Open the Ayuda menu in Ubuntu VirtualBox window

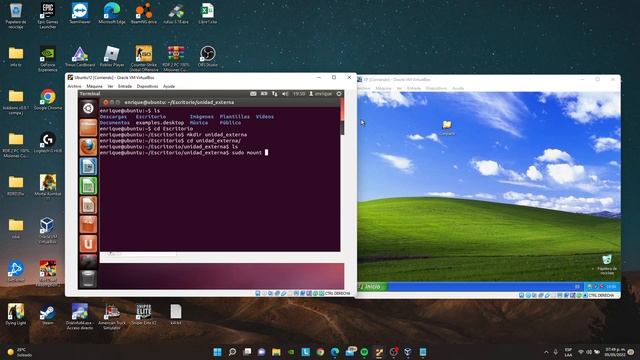[x=169, y=86]
